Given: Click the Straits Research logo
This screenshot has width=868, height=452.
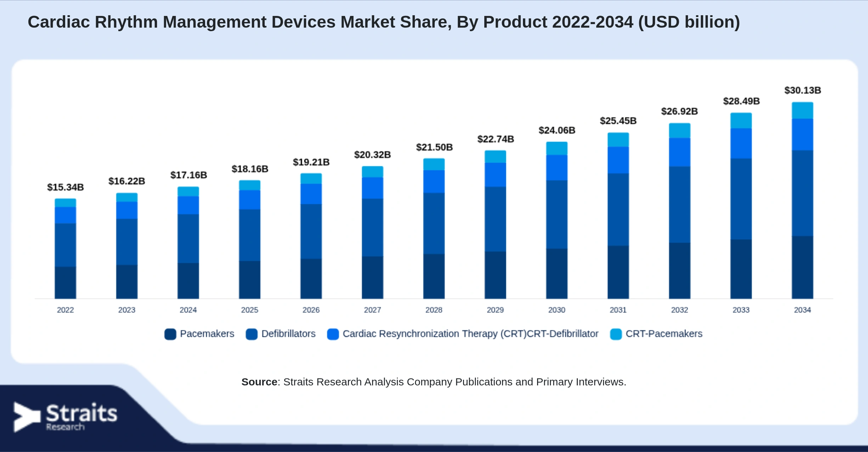Looking at the screenshot, I should click(65, 417).
